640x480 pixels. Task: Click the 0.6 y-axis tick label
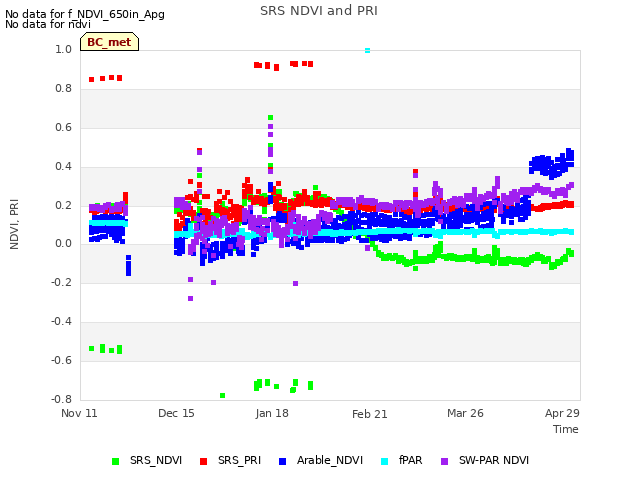[63, 127]
